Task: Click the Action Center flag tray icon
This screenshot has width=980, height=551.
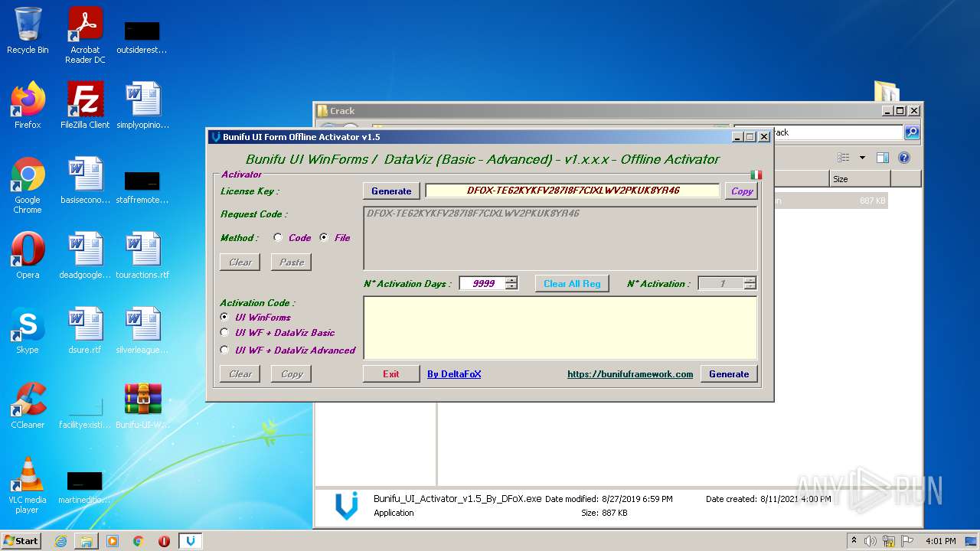Action: click(x=907, y=541)
